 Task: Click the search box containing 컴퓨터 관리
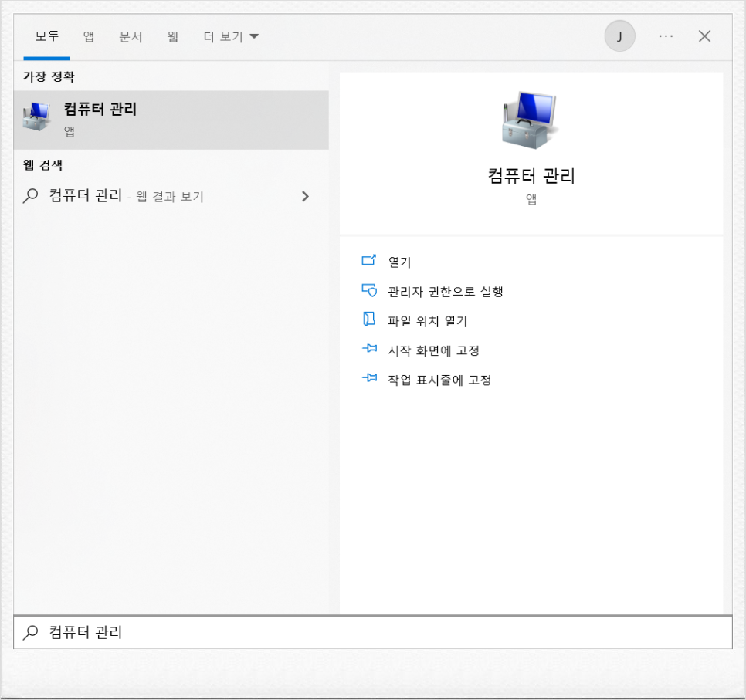coord(373,633)
